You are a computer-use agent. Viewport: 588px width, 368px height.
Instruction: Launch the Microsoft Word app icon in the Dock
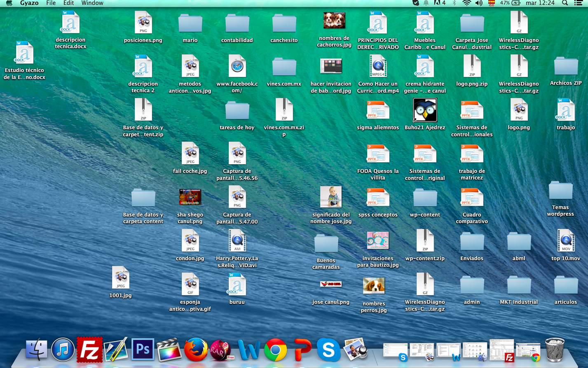coord(249,350)
